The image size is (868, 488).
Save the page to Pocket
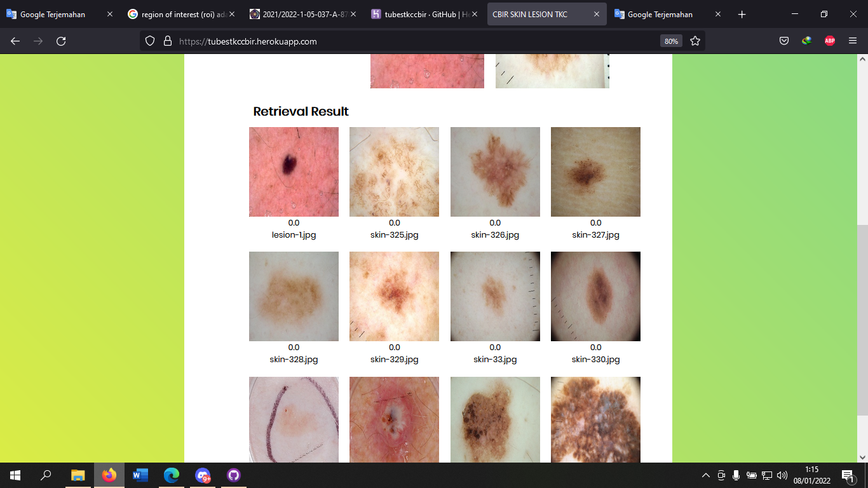click(x=784, y=40)
